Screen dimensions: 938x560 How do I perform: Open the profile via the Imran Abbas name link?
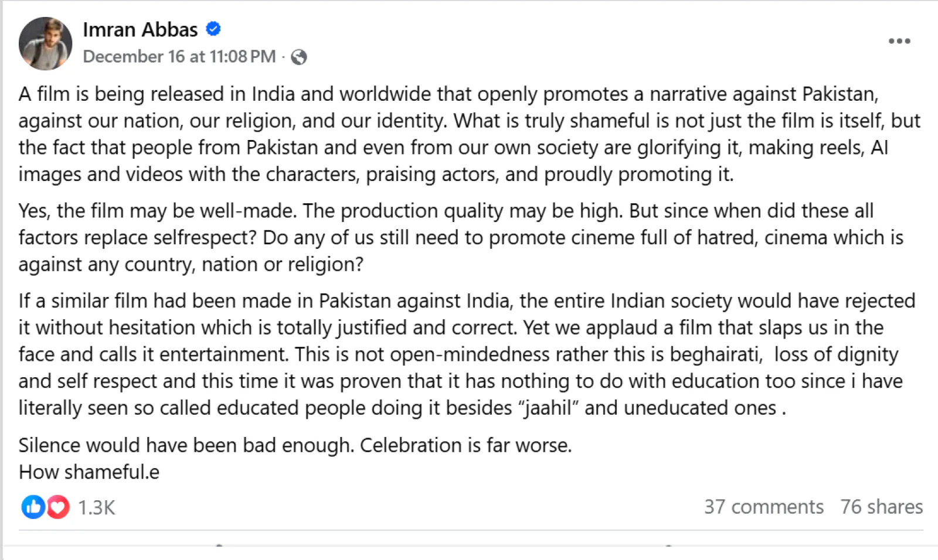tap(141, 29)
